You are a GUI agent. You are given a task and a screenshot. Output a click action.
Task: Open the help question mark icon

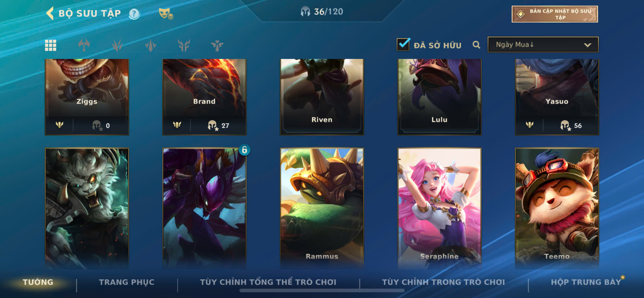(134, 13)
